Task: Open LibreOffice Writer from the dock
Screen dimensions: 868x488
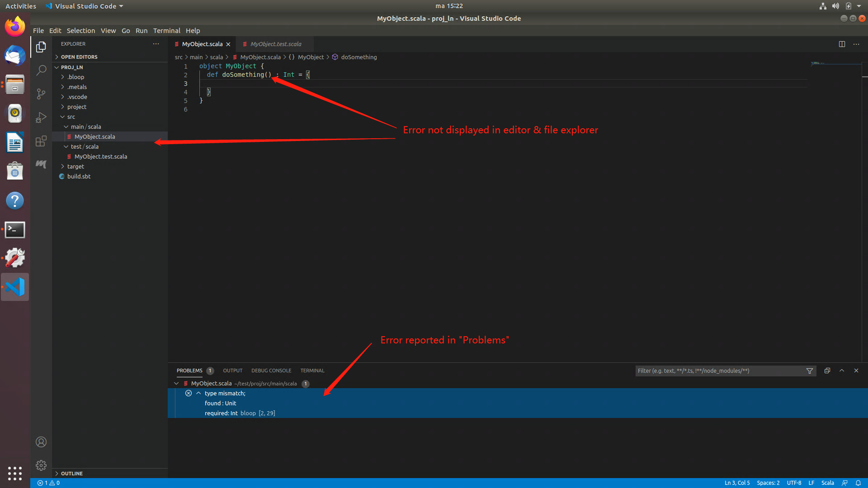Action: coord(15,143)
